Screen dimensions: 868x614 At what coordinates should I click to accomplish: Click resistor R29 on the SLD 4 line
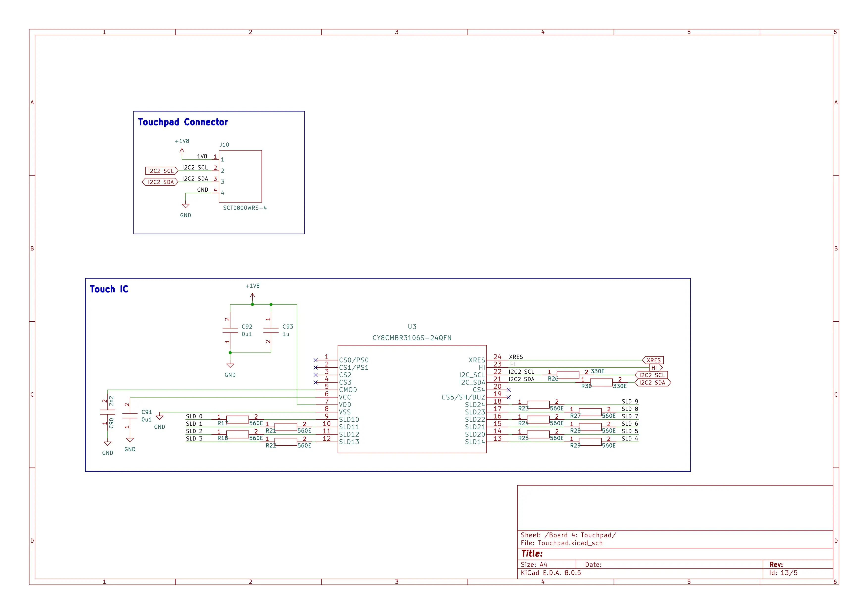click(590, 442)
